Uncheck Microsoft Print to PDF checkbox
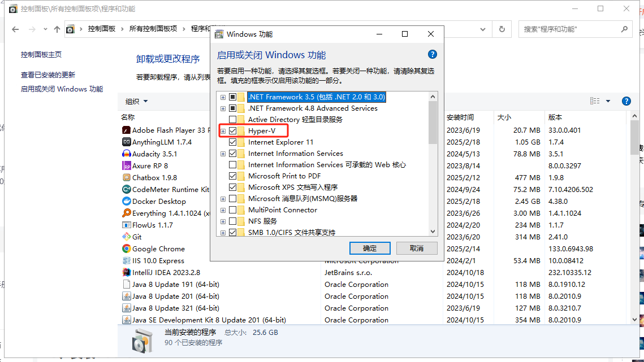 point(232,176)
